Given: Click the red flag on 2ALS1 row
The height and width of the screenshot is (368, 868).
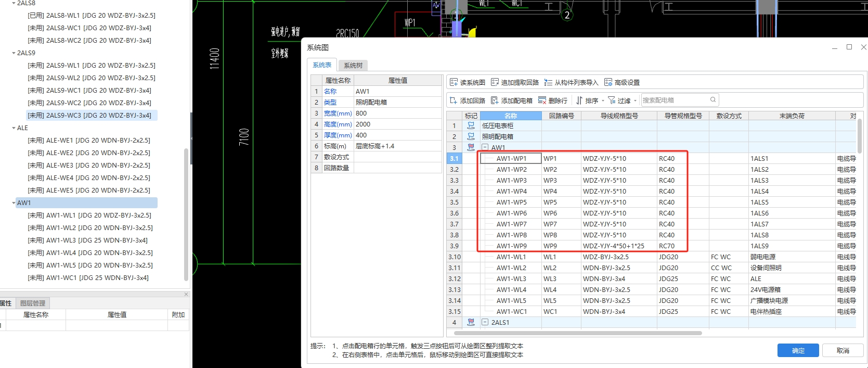Looking at the screenshot, I should 471,322.
